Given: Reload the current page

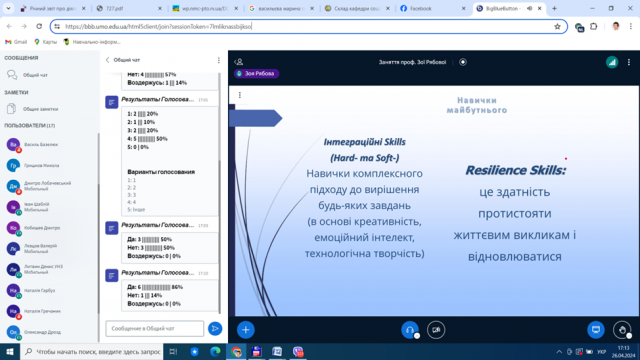Looking at the screenshot, I should (39, 26).
